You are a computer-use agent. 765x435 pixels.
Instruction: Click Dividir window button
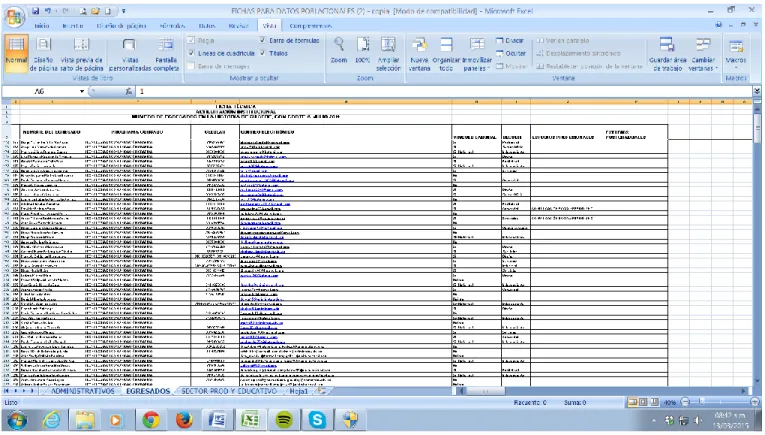point(510,40)
